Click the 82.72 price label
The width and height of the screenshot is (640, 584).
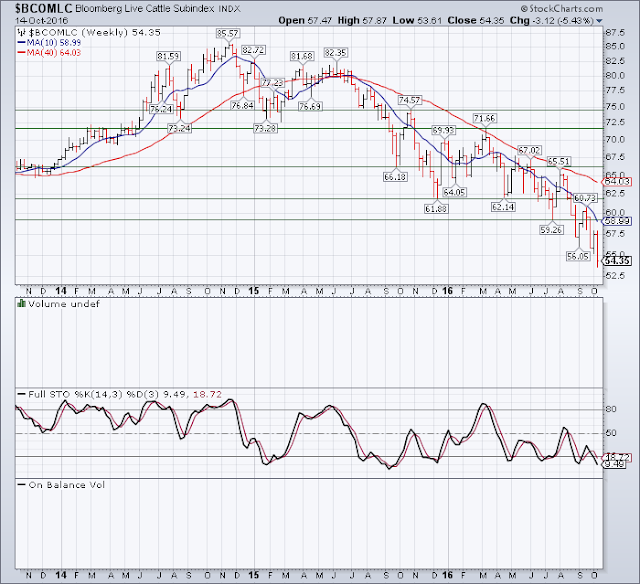click(x=253, y=50)
